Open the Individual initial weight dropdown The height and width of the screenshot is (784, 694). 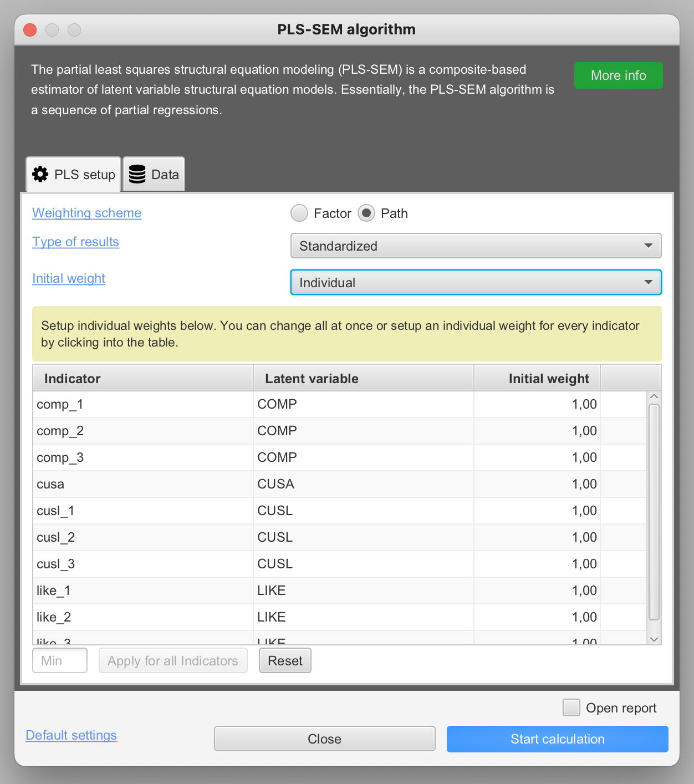[476, 282]
